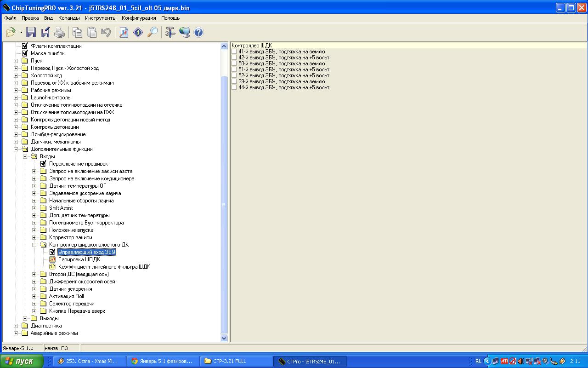Collapse the Контроллер широкополосного ДК node

tap(34, 245)
